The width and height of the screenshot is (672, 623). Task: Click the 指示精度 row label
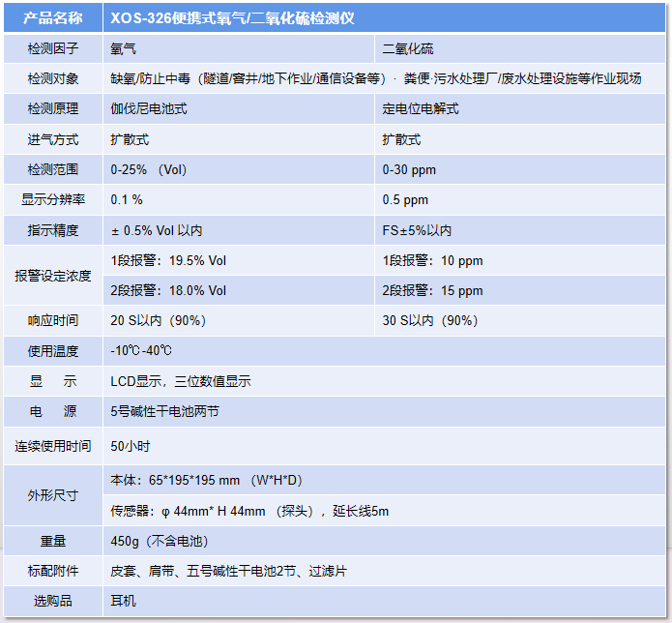pyautogui.click(x=53, y=230)
